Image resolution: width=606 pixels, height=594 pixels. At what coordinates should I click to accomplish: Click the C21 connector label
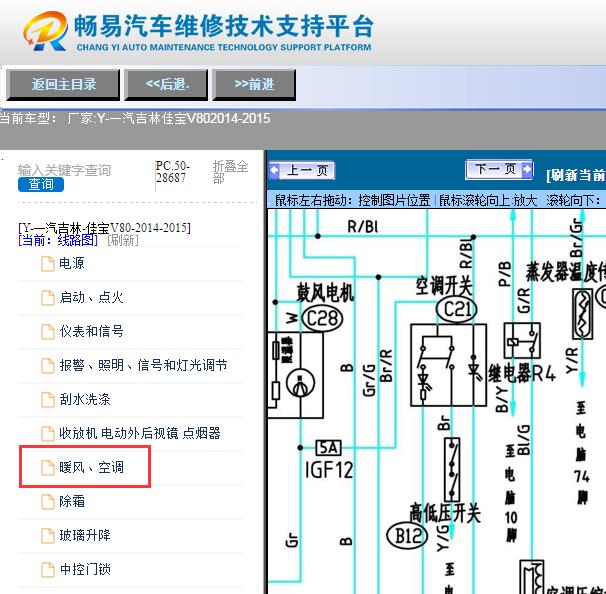[x=456, y=310]
